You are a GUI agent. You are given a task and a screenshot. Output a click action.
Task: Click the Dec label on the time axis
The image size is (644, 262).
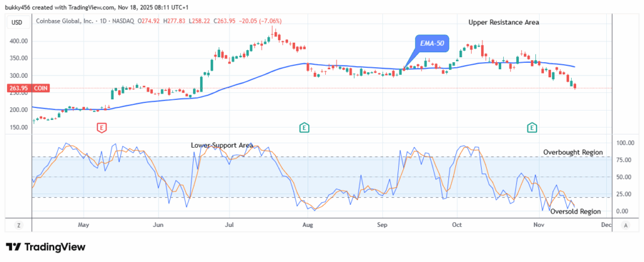[606, 225]
